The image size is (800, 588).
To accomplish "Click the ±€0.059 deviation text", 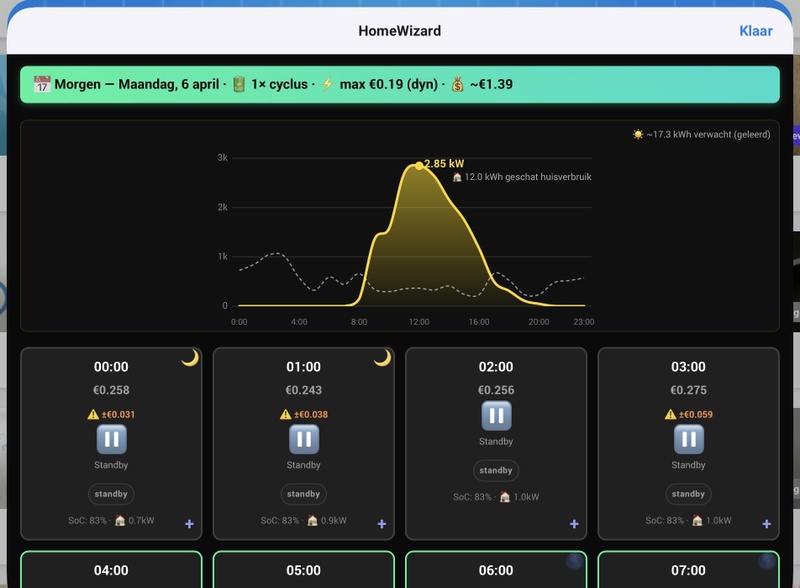I will (x=695, y=414).
